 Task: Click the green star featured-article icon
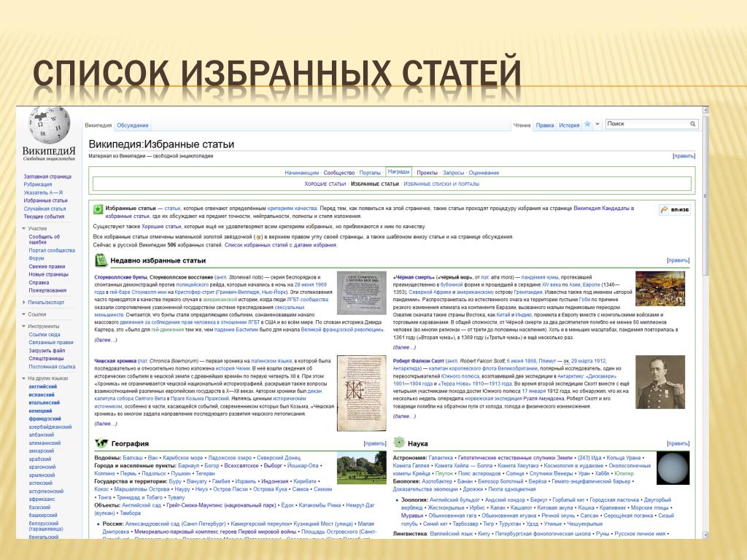pos(98,209)
